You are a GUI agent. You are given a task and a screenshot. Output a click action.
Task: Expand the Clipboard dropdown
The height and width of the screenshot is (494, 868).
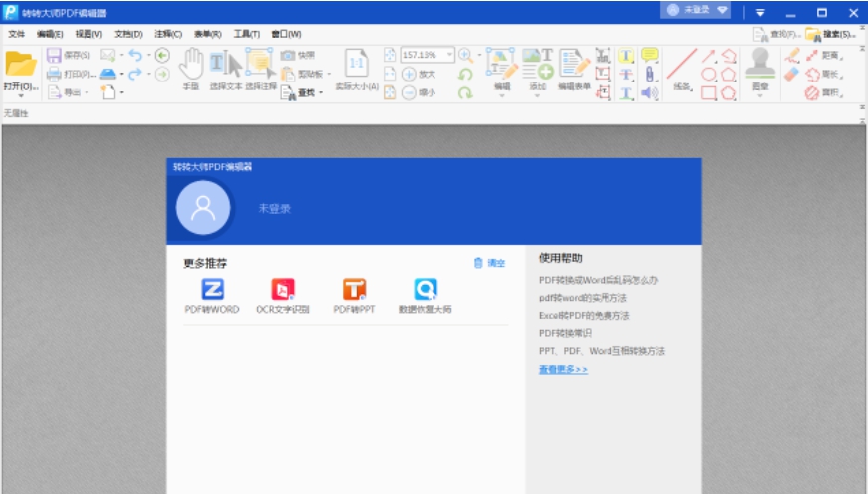(329, 74)
